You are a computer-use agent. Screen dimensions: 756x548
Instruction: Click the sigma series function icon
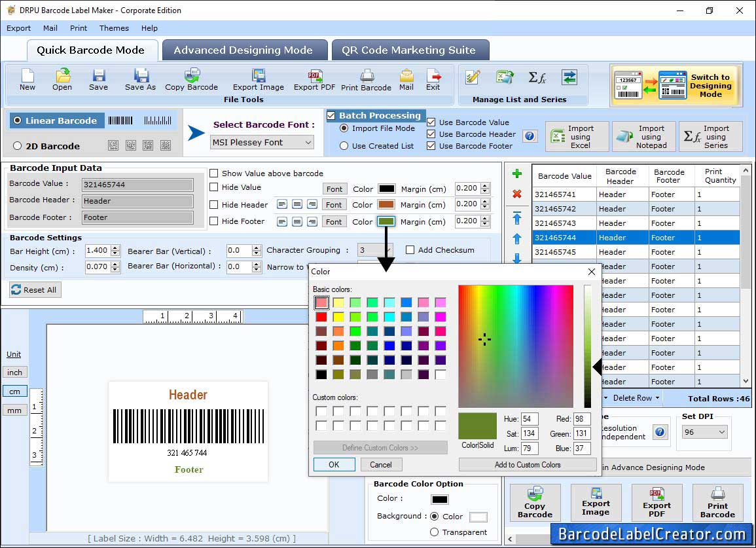point(537,77)
